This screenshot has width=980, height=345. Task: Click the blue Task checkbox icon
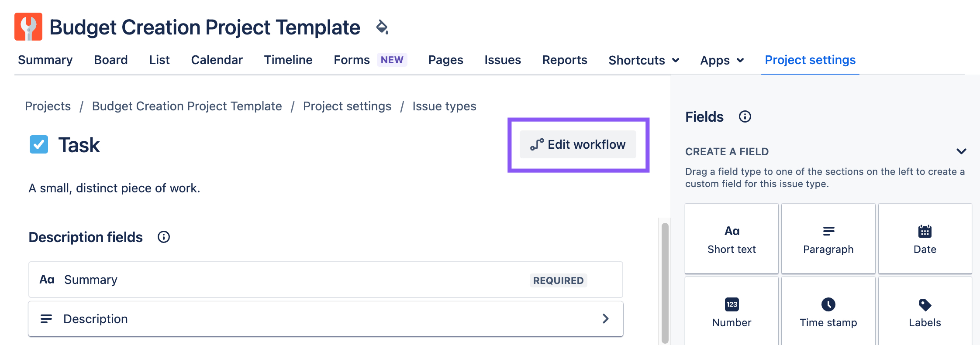(x=39, y=144)
